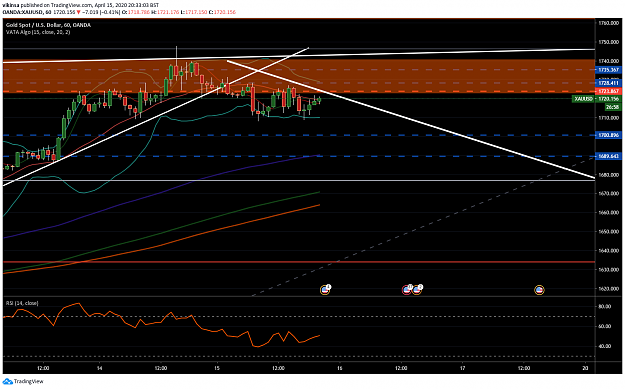Screen dimensions: 625x389
Task: Click the 1620.000 price axis tick
Action: pyautogui.click(x=608, y=289)
